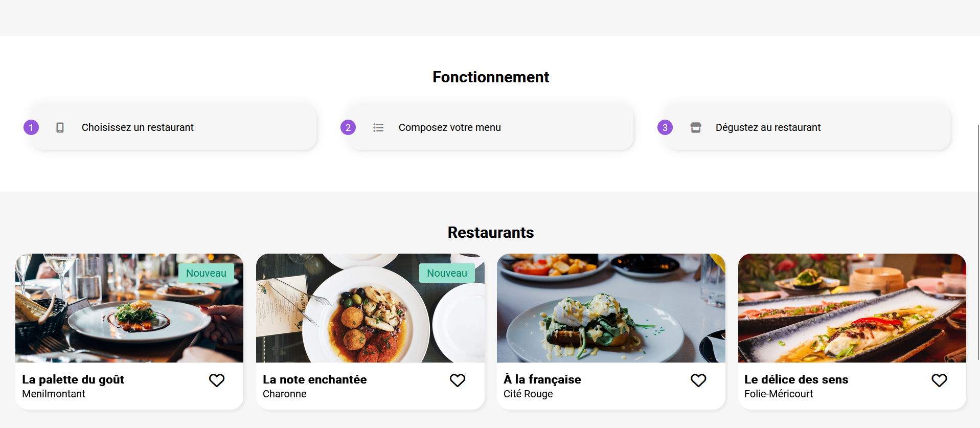
Task: Click the La palette du goût title
Action: (x=73, y=379)
